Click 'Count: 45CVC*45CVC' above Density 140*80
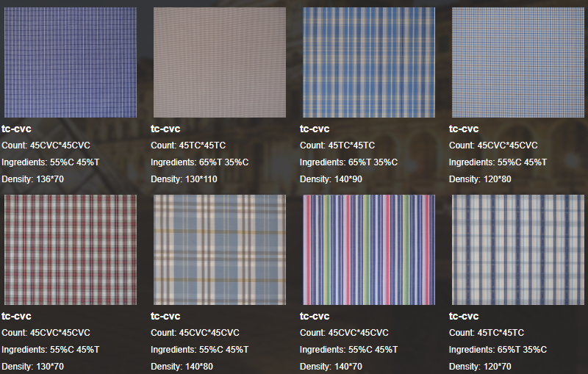This screenshot has height=374, width=588. coord(196,333)
